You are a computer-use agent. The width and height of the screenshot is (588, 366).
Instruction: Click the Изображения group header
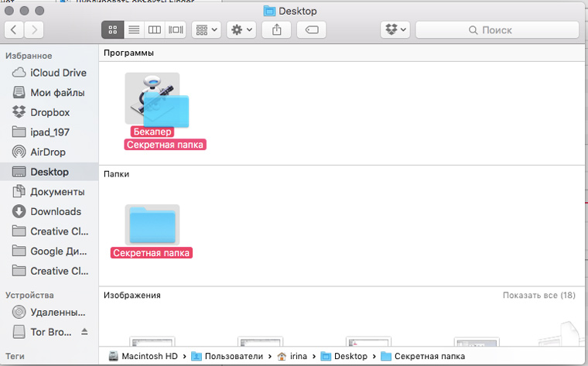click(x=132, y=295)
